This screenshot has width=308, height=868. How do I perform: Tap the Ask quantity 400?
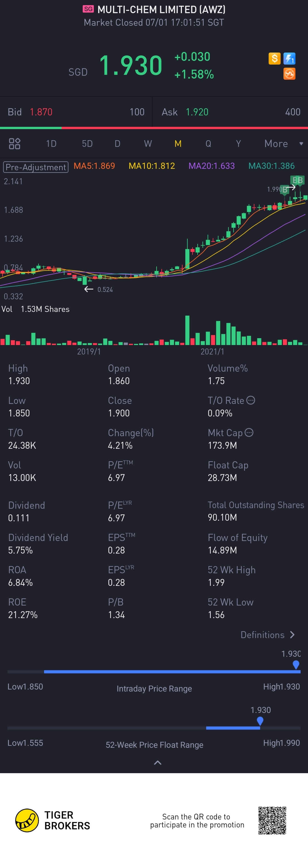293,112
